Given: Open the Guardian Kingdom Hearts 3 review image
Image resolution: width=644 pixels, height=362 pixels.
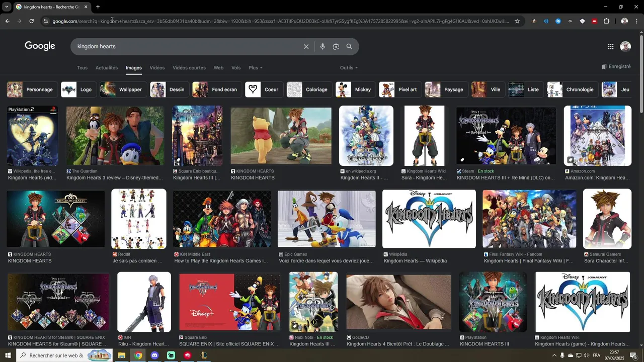Looking at the screenshot, I should pos(115,136).
